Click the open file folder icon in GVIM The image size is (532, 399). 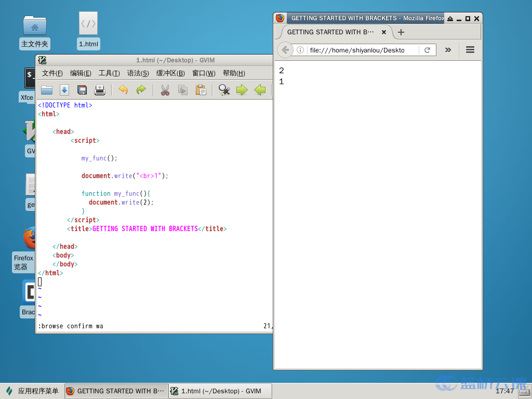click(x=47, y=90)
